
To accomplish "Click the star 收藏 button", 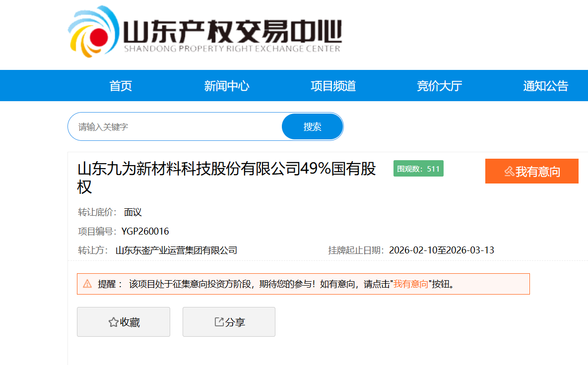I will pyautogui.click(x=124, y=322).
